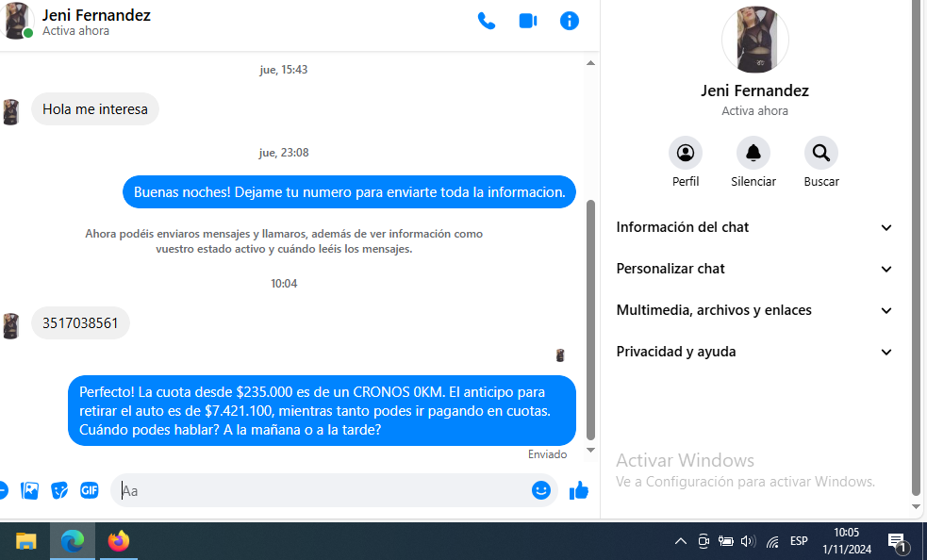Open File Explorer from the taskbar
927x560 pixels.
[x=26, y=541]
